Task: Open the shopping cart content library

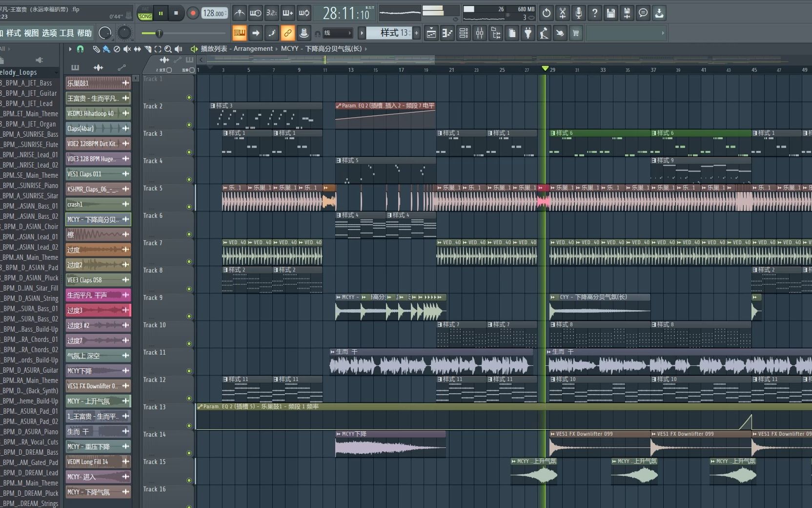Action: coord(576,33)
